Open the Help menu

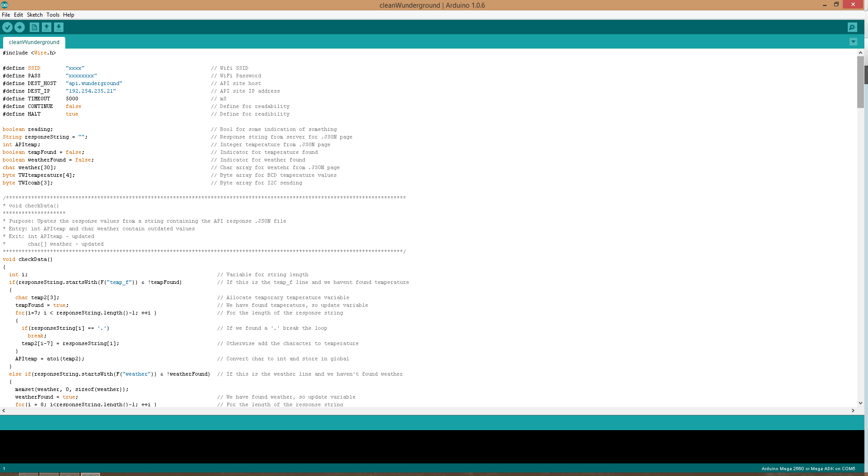(x=68, y=14)
